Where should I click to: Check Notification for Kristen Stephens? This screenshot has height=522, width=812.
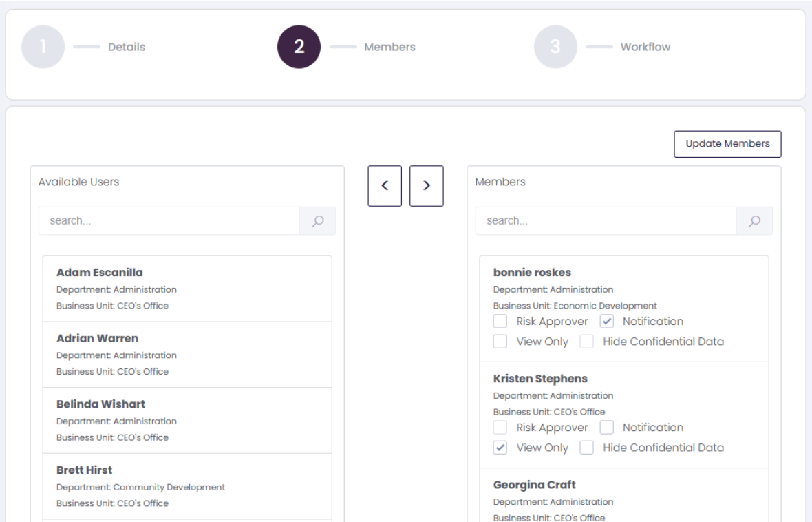click(607, 428)
